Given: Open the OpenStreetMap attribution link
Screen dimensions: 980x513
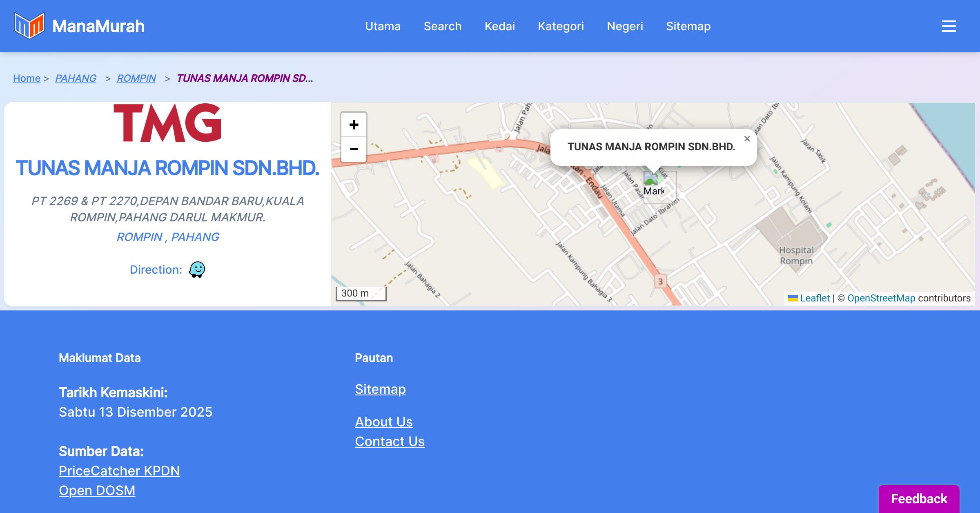Looking at the screenshot, I should [881, 298].
